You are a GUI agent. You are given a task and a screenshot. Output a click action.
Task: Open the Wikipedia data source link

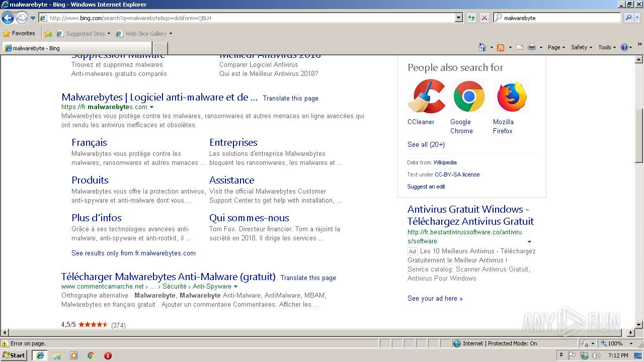(445, 162)
